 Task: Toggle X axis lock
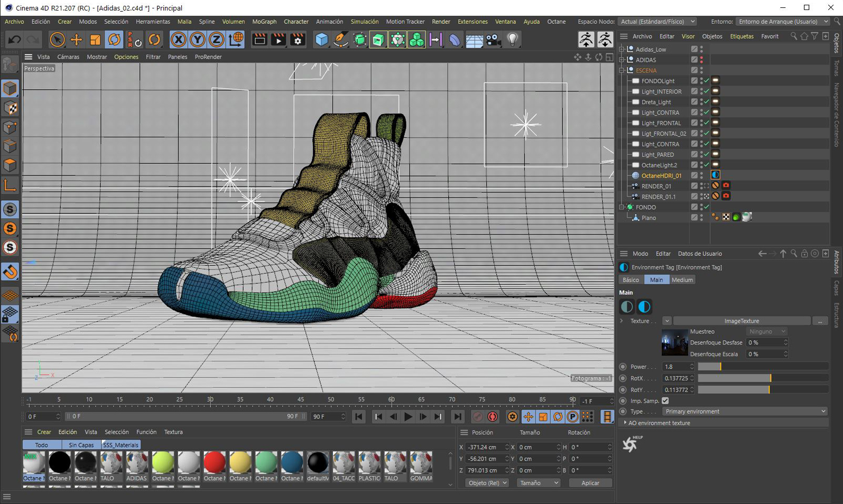tap(179, 40)
